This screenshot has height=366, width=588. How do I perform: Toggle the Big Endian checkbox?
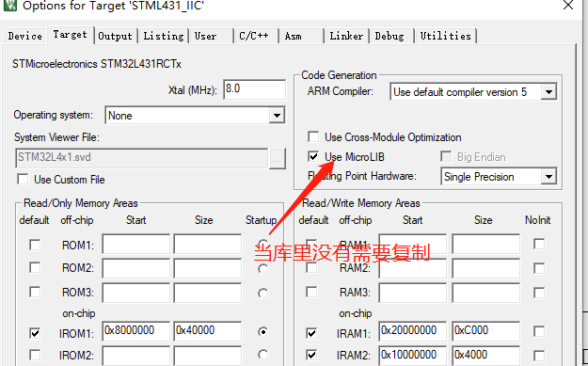click(x=446, y=156)
